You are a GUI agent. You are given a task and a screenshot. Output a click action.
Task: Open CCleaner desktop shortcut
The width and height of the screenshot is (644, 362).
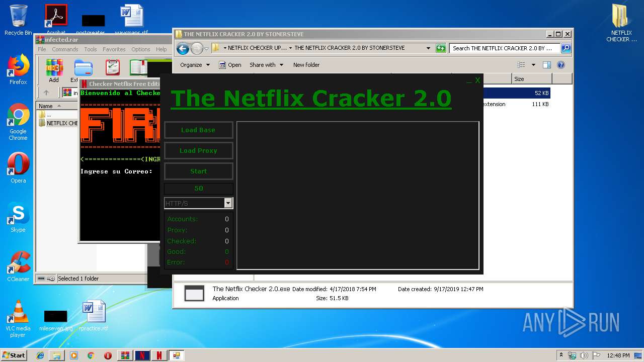click(18, 266)
